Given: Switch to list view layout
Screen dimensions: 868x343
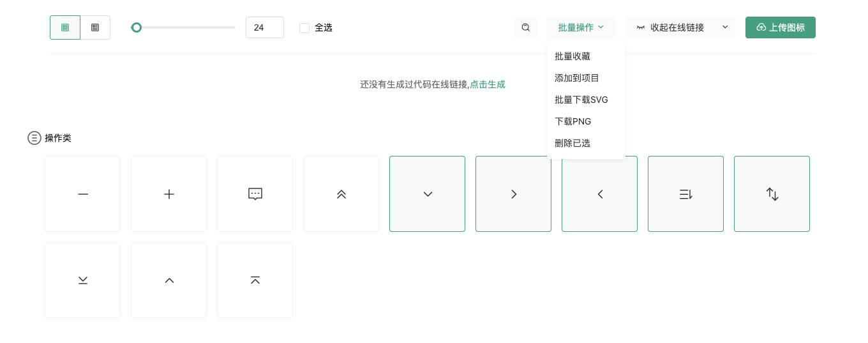Looking at the screenshot, I should [95, 27].
